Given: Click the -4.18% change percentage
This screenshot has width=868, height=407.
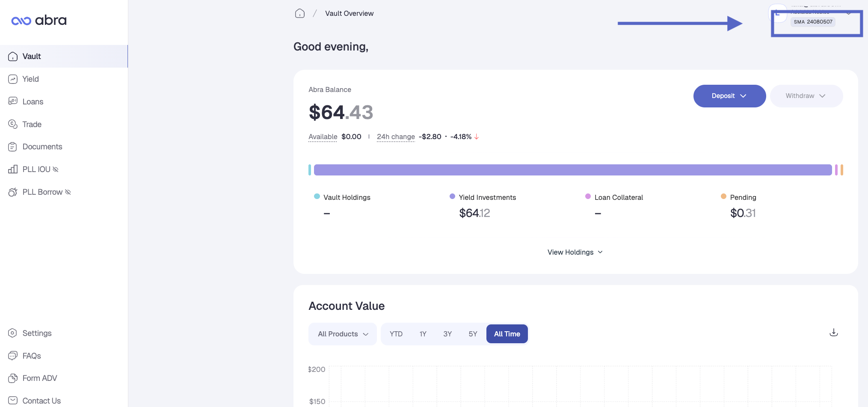Looking at the screenshot, I should coord(461,137).
